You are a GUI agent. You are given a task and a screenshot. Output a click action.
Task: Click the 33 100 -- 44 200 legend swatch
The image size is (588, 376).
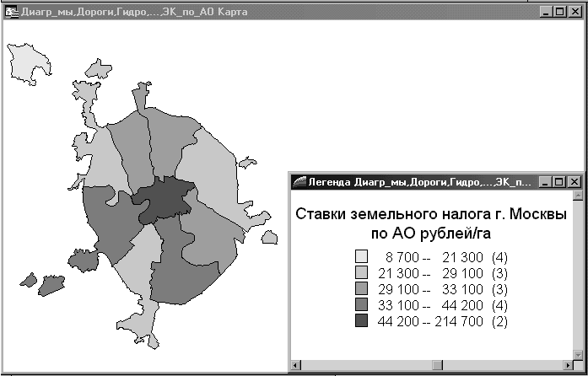(x=362, y=305)
